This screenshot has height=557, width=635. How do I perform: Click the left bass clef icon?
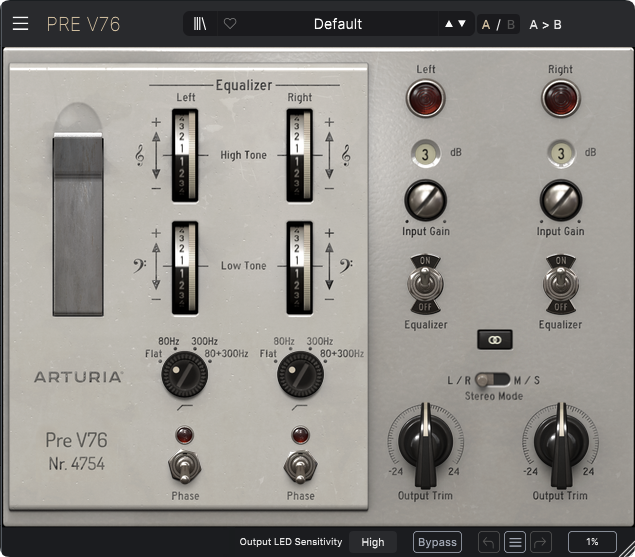point(140,266)
